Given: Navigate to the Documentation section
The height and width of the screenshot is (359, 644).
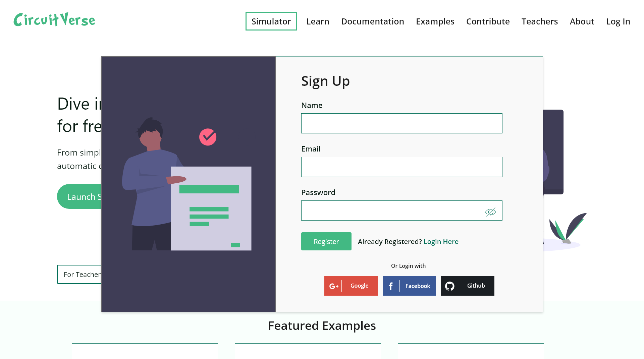Looking at the screenshot, I should pos(372,21).
